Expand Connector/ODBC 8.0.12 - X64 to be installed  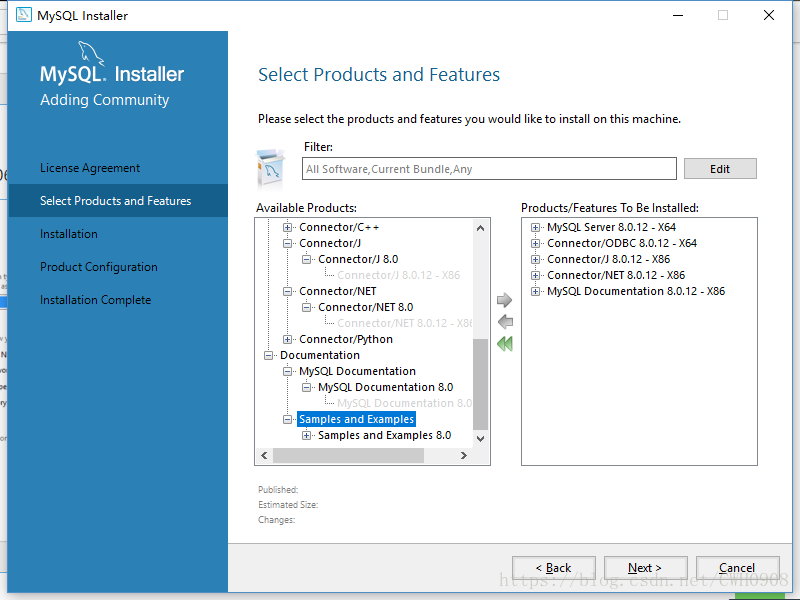[535, 243]
